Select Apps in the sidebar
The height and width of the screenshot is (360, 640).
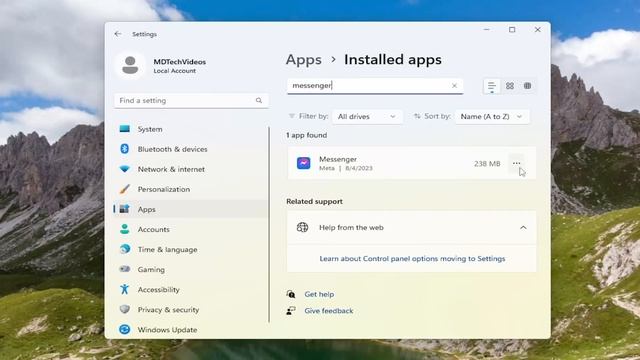tap(191, 209)
